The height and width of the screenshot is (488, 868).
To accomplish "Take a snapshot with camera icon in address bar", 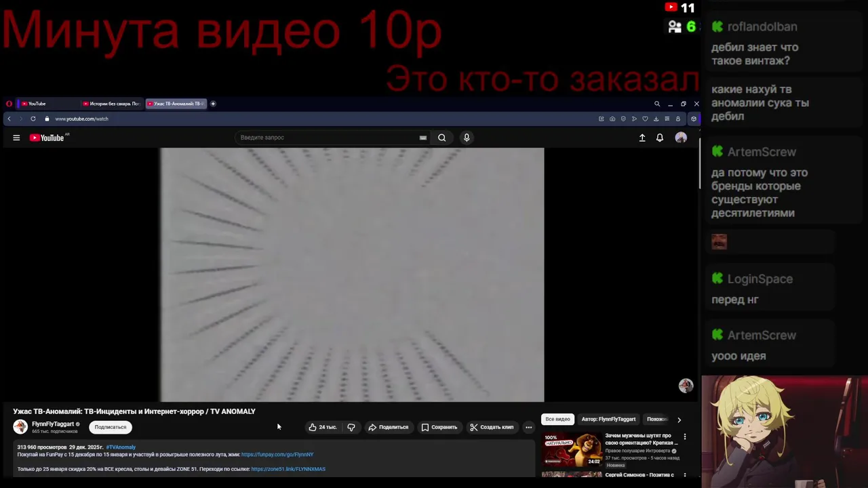I will 612,119.
